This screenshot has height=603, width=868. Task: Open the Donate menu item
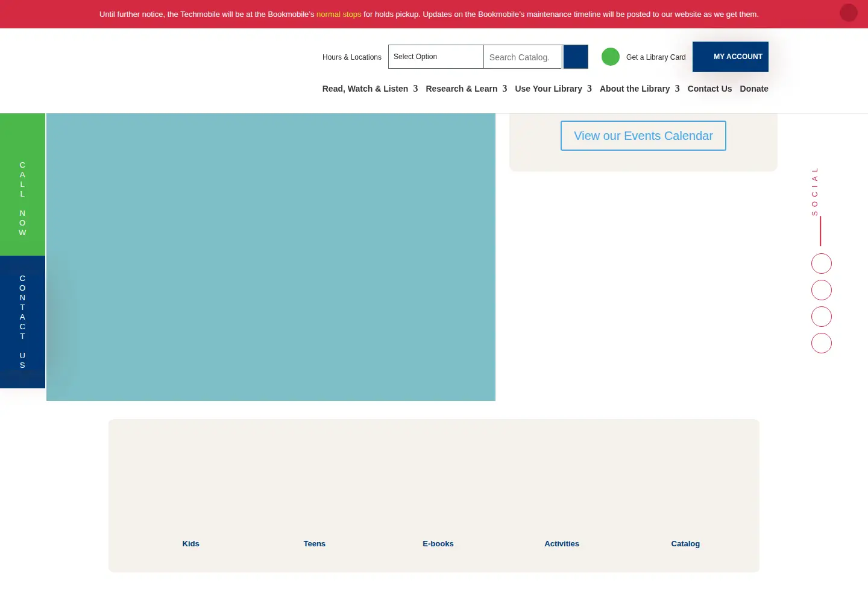coord(754,89)
